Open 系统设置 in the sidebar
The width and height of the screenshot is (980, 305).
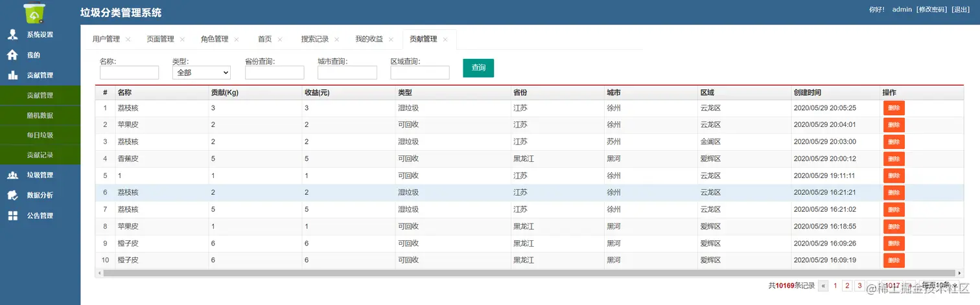[40, 34]
